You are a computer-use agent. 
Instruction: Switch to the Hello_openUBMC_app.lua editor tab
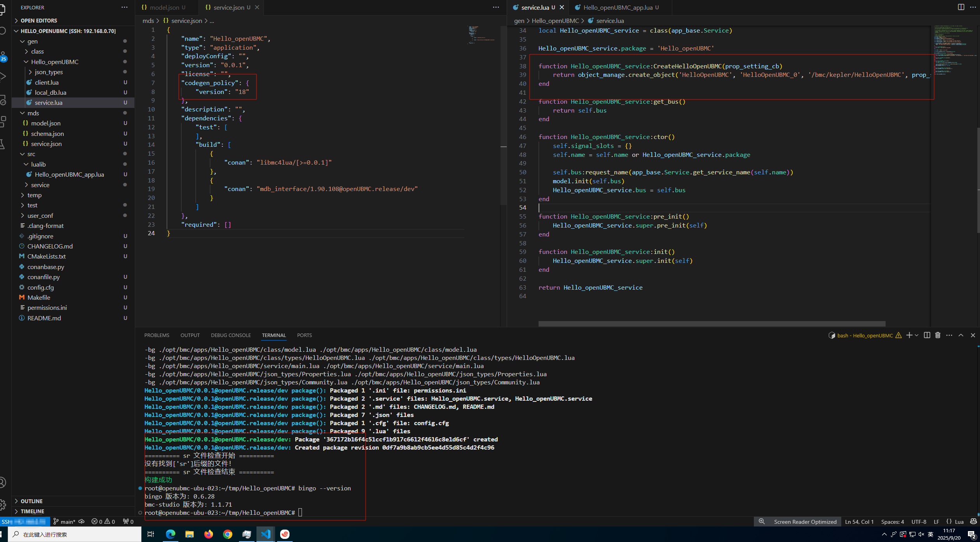pos(617,7)
